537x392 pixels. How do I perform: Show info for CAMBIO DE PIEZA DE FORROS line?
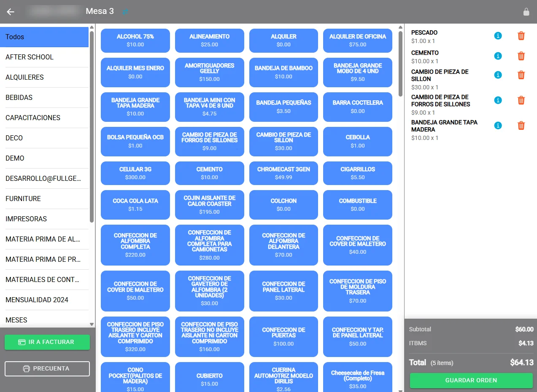[x=498, y=100]
